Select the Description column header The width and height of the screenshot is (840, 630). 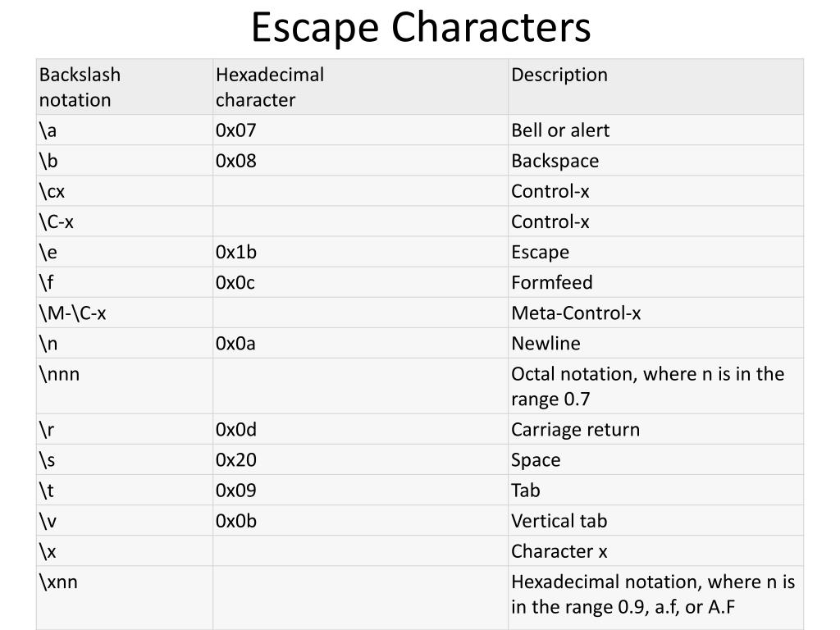click(x=559, y=75)
